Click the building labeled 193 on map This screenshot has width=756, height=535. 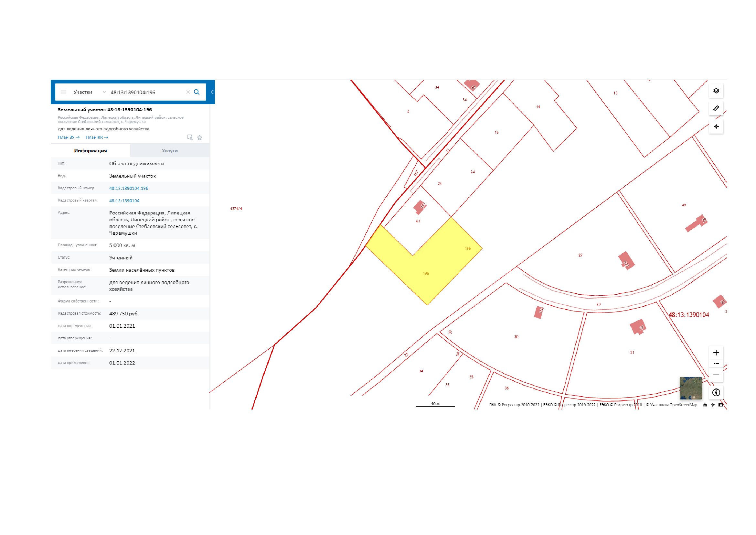pos(420,207)
